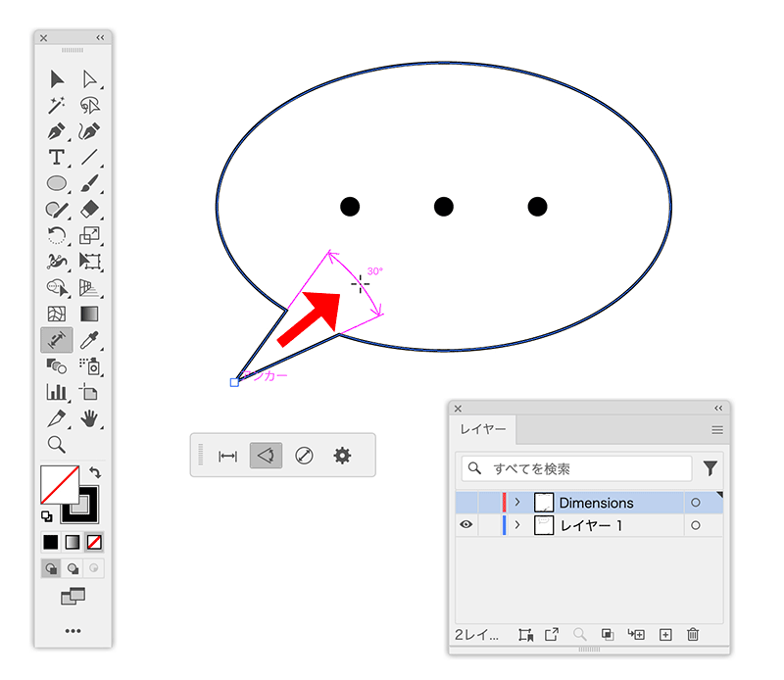Choose linear distance dimension option
Screen dimensions: 784x680
point(228,456)
